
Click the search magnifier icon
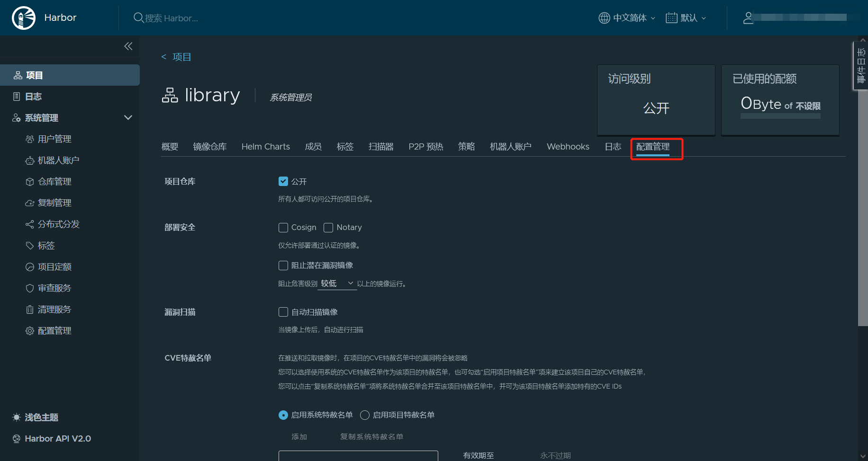[x=138, y=18]
